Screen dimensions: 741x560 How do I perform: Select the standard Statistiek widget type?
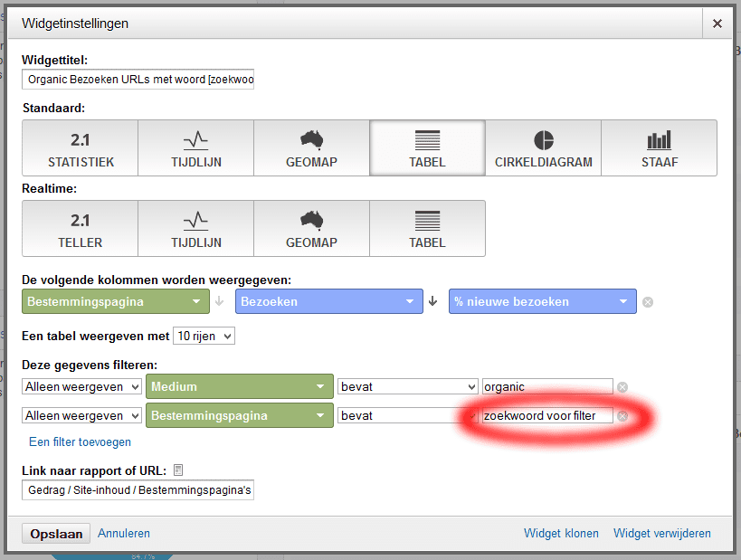(81, 147)
